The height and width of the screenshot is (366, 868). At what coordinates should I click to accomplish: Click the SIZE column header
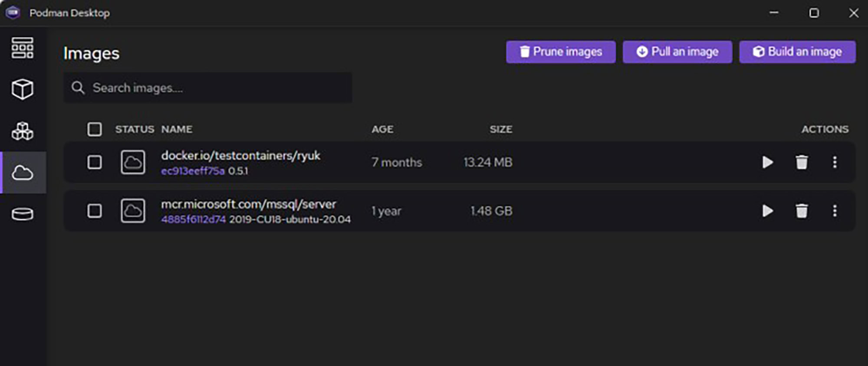coord(501,129)
